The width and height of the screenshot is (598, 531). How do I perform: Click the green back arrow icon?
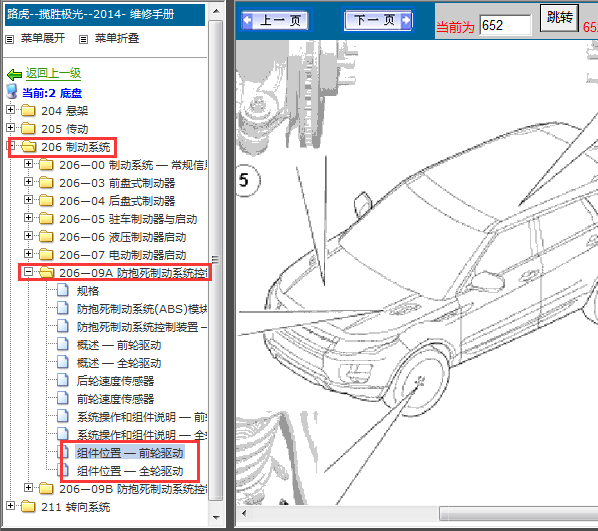pos(14,74)
